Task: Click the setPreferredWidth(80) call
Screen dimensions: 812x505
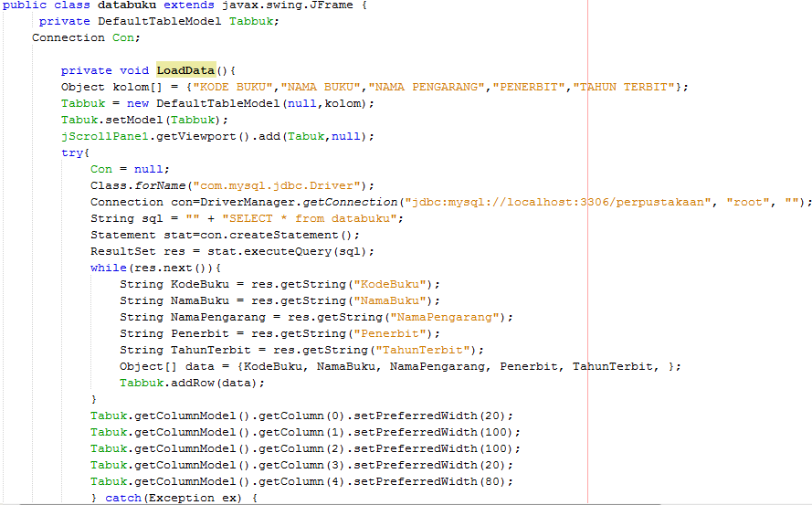Action: coord(429,481)
